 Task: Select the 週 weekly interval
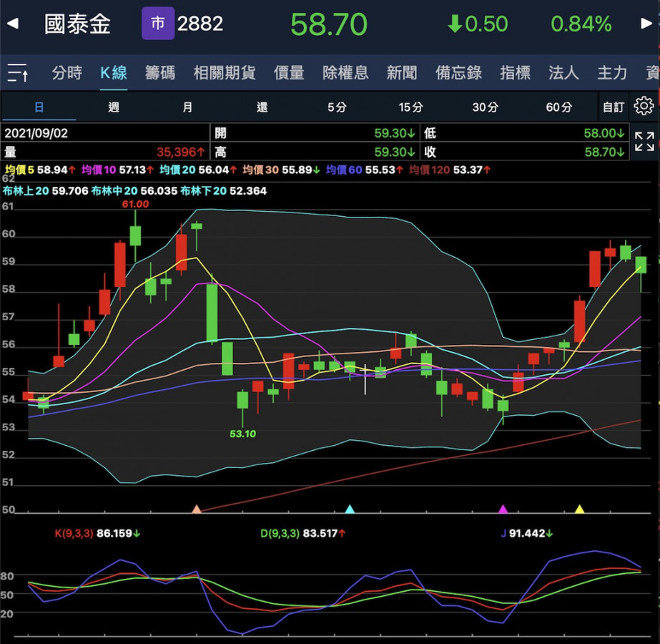click(114, 107)
